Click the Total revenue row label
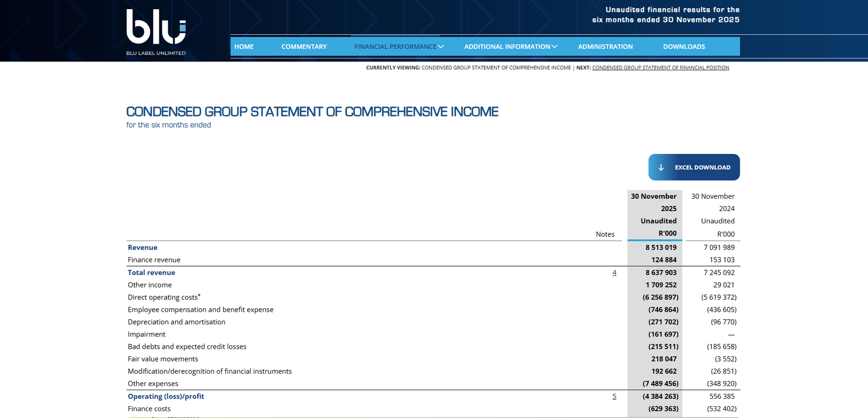 coord(152,273)
